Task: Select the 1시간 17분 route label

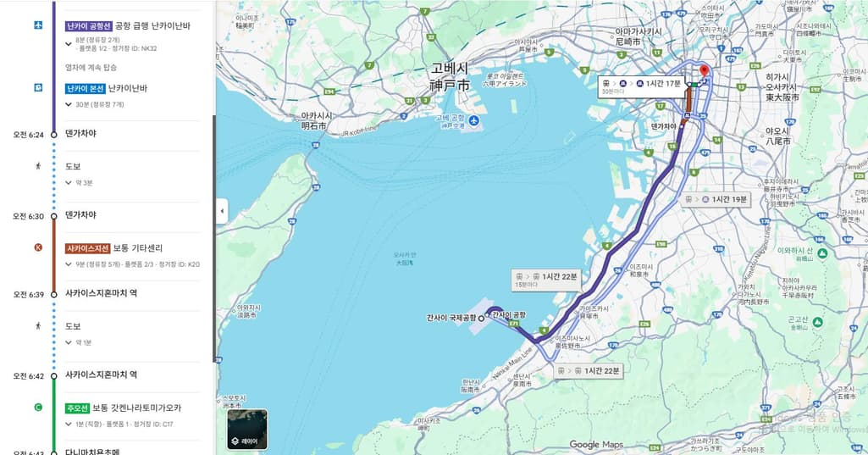Action: [x=642, y=86]
